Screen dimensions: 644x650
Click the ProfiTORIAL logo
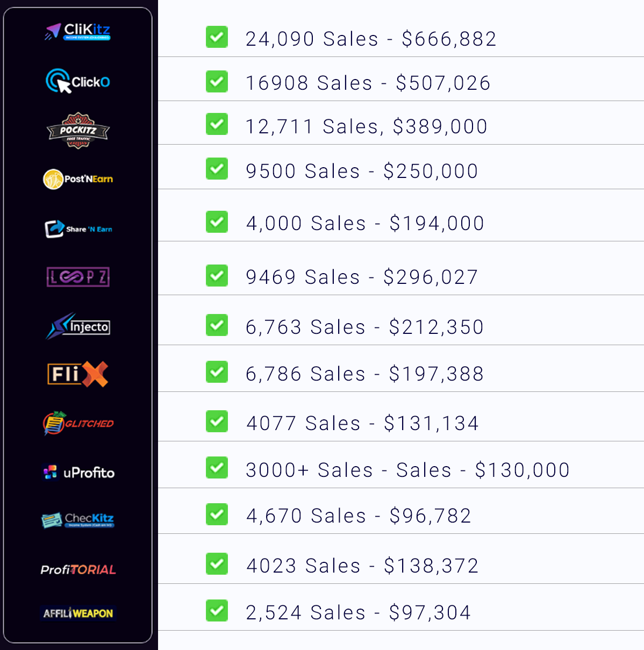tap(78, 569)
